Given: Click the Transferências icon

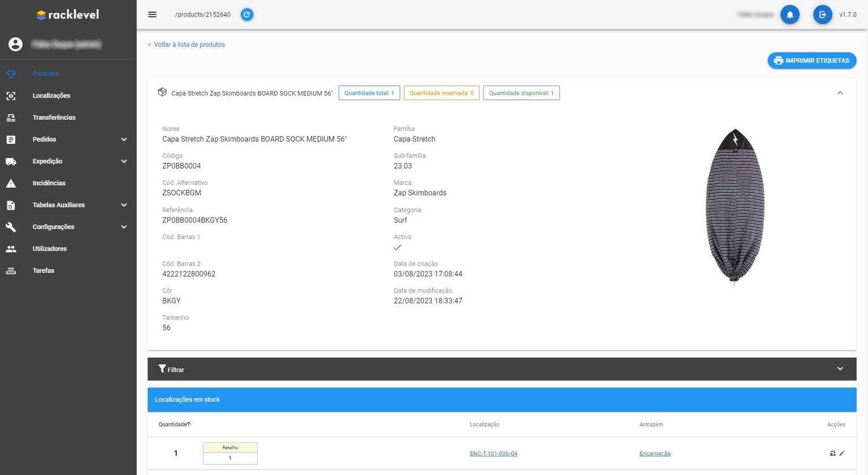Looking at the screenshot, I should point(11,117).
